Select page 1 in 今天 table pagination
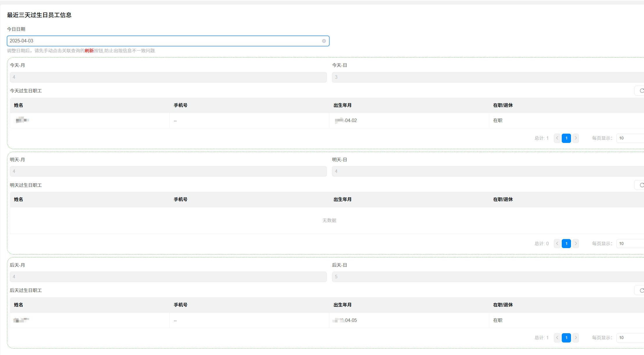Viewport: 644px width, 355px height. pyautogui.click(x=566, y=138)
